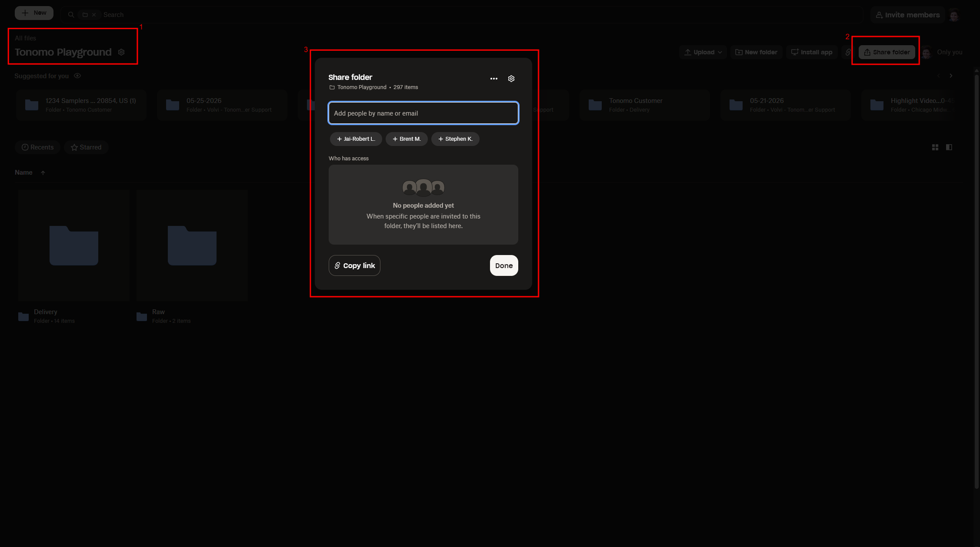Click the Share folder button
980x547 pixels.
887,52
